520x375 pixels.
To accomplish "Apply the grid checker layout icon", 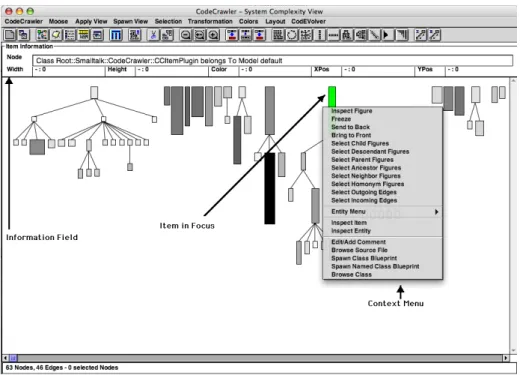I will tap(278, 35).
